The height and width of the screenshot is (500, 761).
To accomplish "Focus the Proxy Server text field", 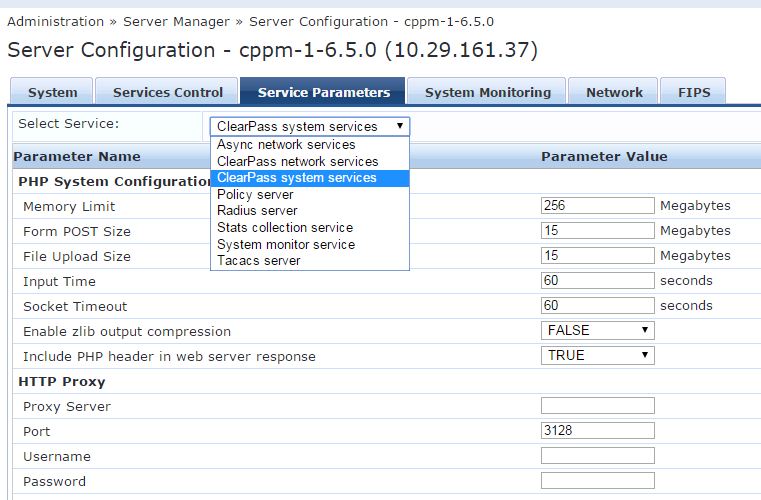I will tap(597, 406).
